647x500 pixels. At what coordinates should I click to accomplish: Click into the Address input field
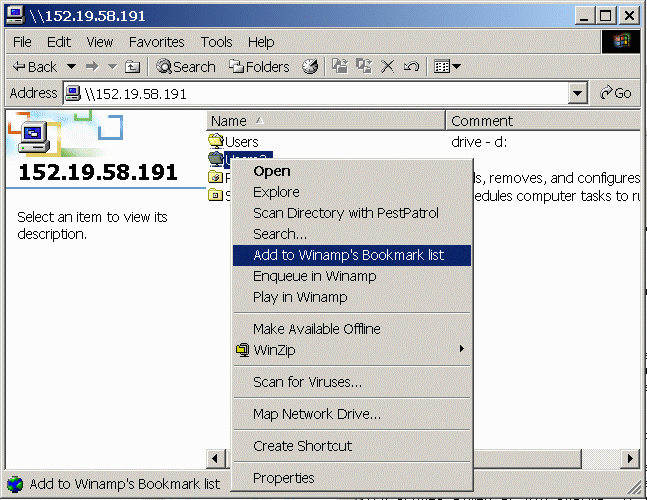click(316, 94)
